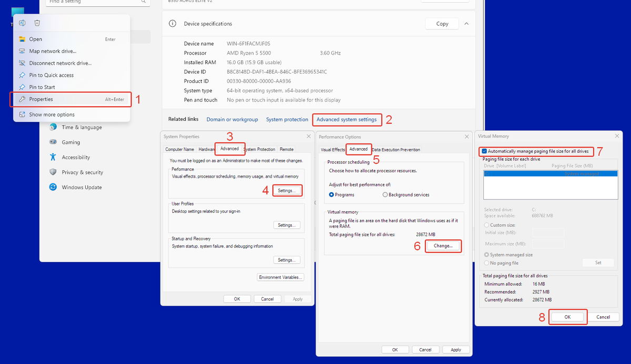Click the Recommended 2927 MB value
The width and height of the screenshot is (631, 364).
[541, 292]
